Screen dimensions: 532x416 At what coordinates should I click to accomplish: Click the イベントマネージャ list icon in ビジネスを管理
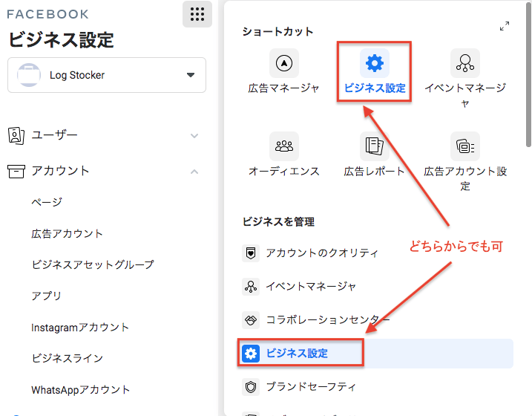click(251, 287)
